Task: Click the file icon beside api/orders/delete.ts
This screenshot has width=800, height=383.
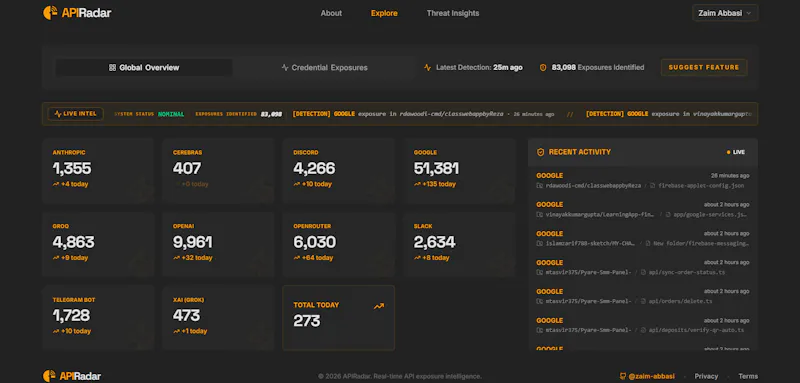Action: click(x=643, y=301)
